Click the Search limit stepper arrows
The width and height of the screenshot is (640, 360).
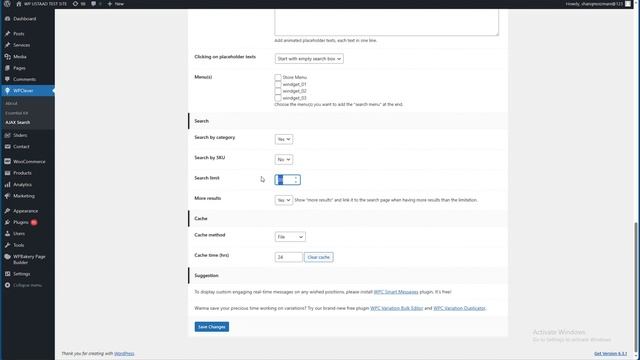(x=296, y=180)
